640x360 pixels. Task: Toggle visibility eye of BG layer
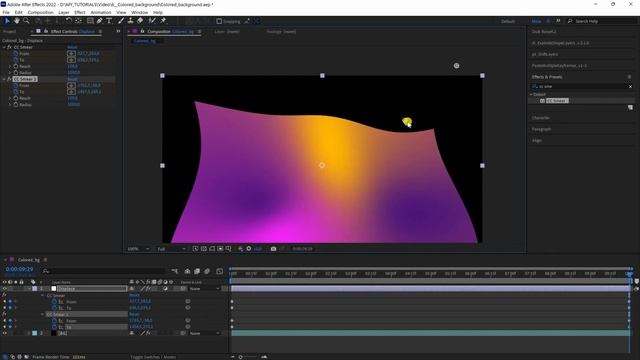[4, 333]
